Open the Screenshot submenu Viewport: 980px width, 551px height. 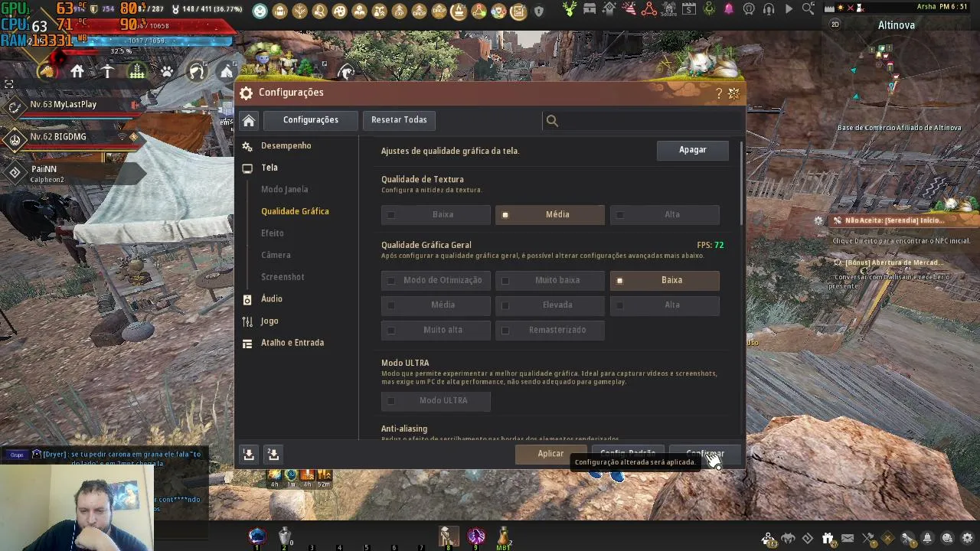coord(283,277)
